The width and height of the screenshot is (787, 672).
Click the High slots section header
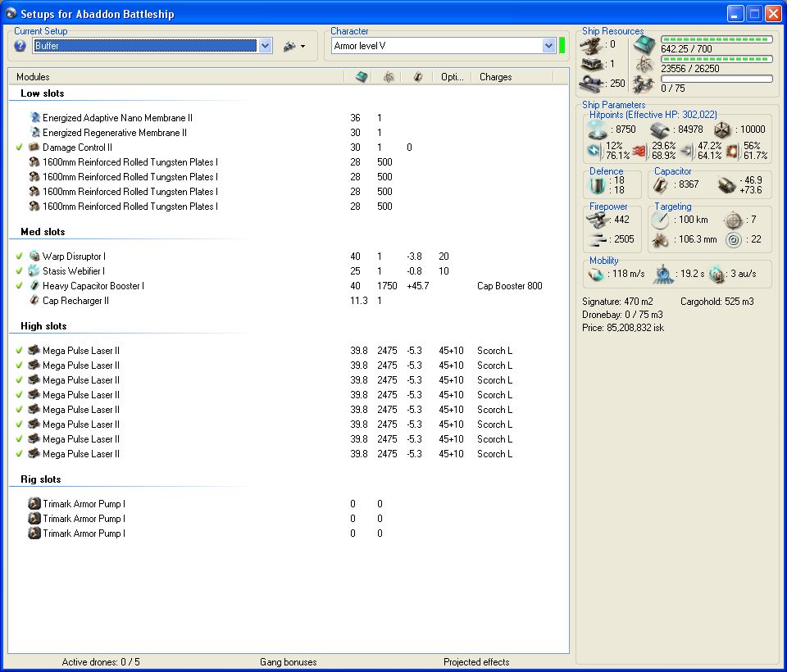(x=43, y=326)
